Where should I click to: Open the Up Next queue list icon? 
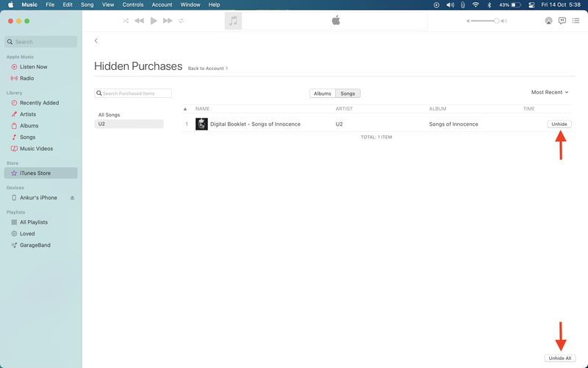click(x=576, y=21)
